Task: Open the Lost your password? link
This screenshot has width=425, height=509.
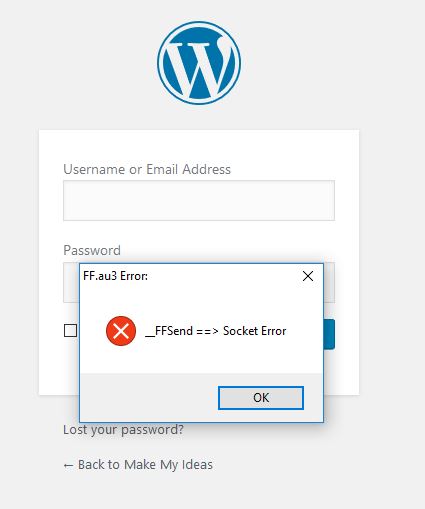Action: (123, 429)
